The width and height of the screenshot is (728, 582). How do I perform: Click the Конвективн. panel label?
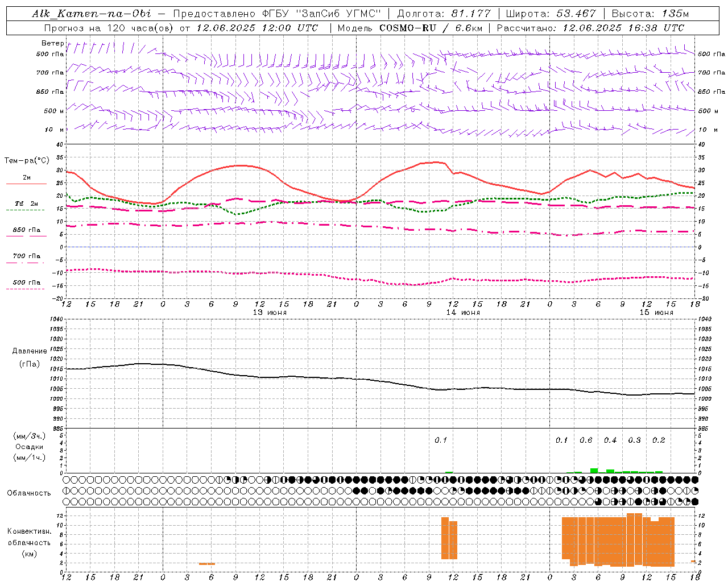(x=29, y=531)
